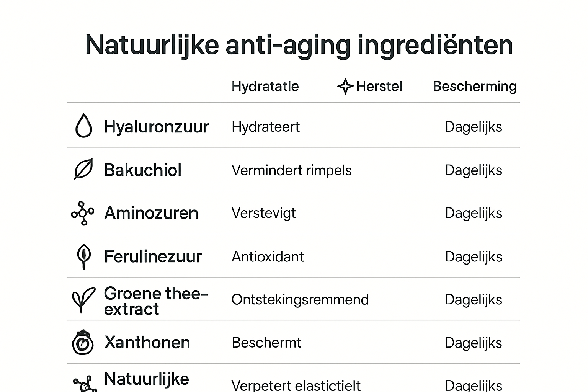The image size is (588, 392).
Task: Click the four-point sparkle icon next to Herstel
Action: (345, 86)
